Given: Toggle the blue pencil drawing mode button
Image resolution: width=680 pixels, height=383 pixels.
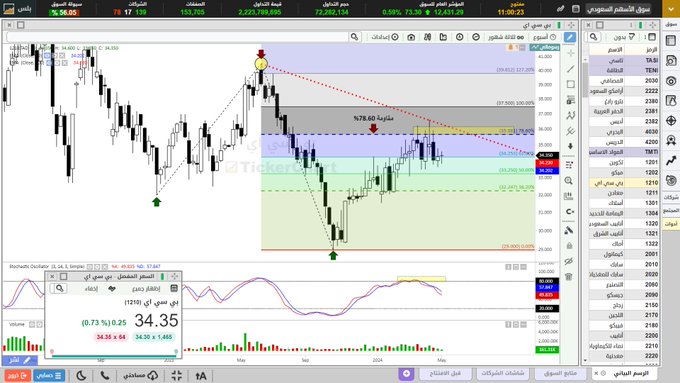Looking at the screenshot, I should tap(570, 37).
